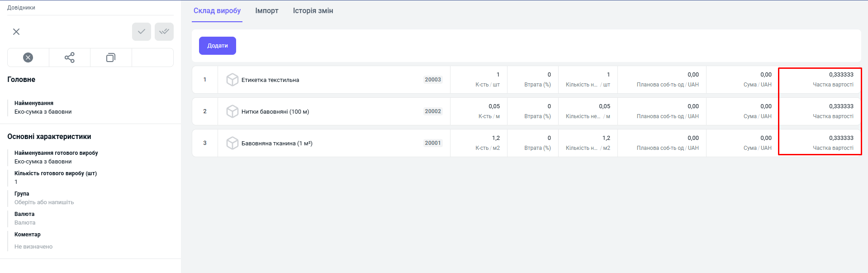
Task: Click the box icon of Бавовняна тканина
Action: point(232,143)
